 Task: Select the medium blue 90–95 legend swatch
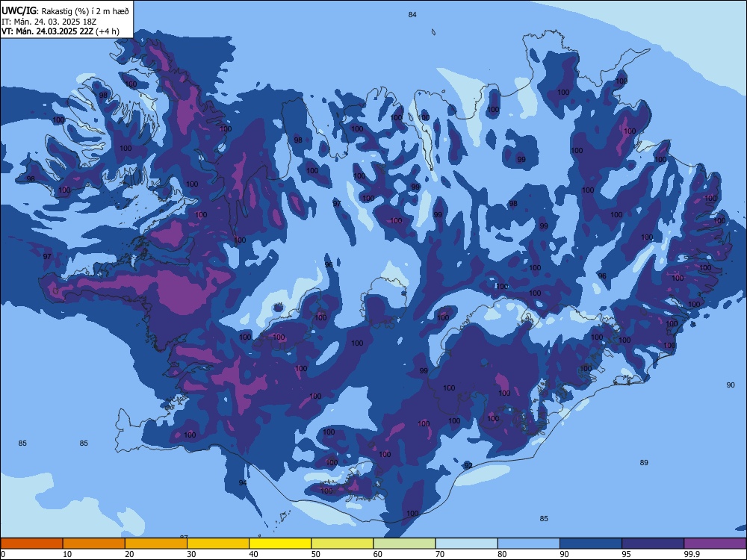pos(591,544)
